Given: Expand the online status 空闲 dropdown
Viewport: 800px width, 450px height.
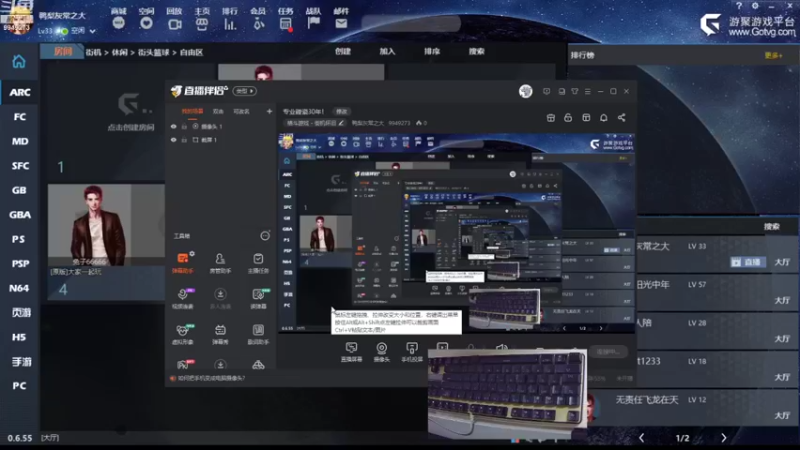Looking at the screenshot, I should coord(92,31).
